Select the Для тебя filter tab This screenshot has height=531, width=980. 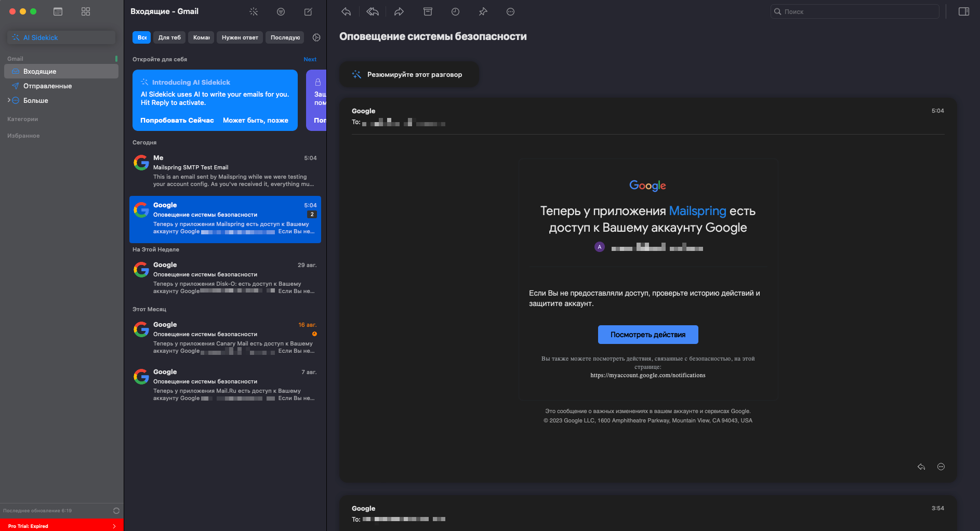pyautogui.click(x=169, y=37)
